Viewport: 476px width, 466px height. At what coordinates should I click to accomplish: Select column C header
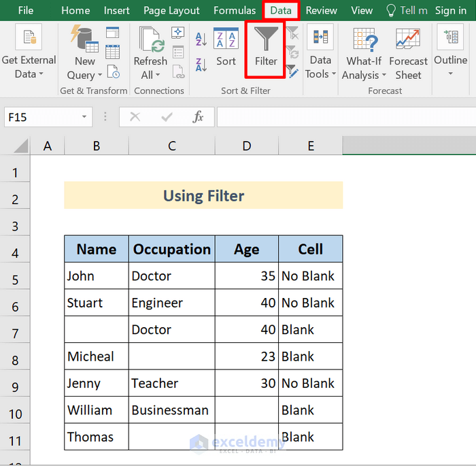172,146
